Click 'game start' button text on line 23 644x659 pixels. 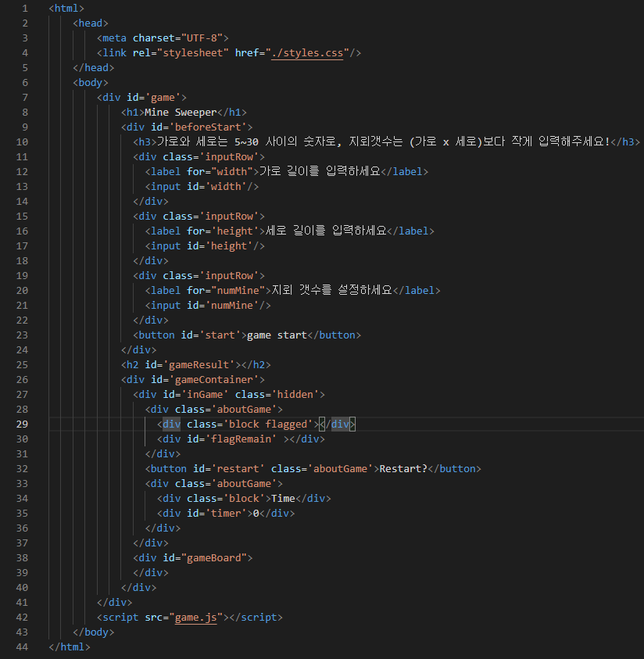tap(277, 335)
